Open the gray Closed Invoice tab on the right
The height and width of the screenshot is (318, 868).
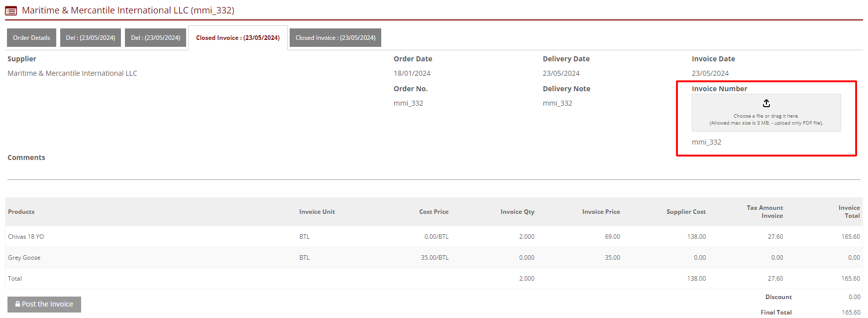coord(335,38)
